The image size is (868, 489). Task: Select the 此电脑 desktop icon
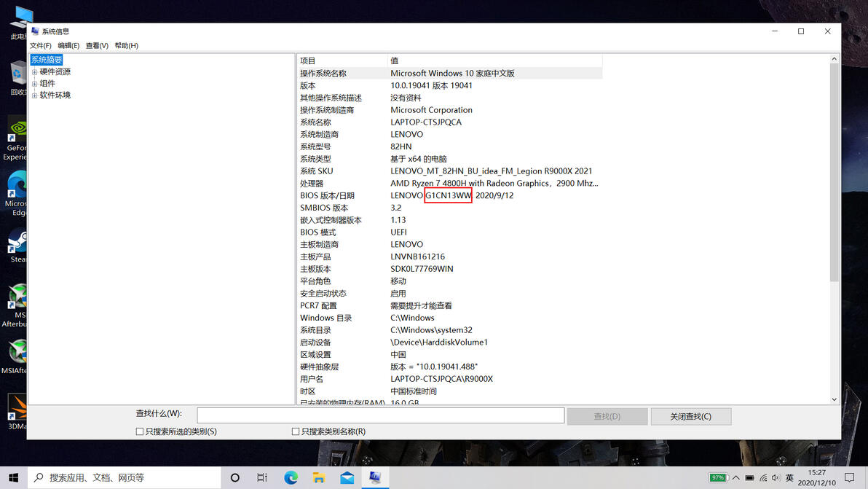coord(20,22)
